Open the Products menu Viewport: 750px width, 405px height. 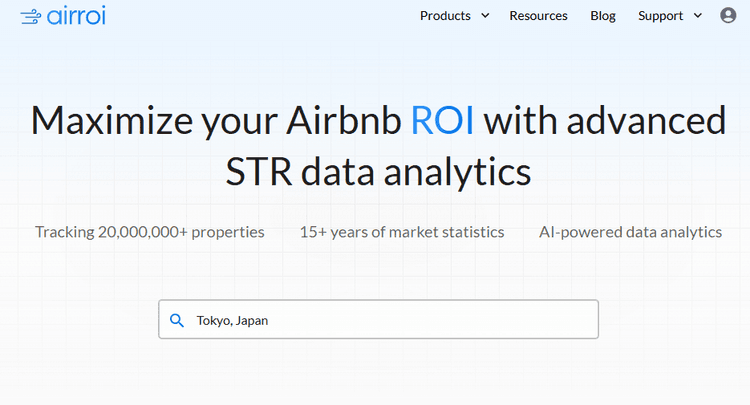(x=445, y=16)
